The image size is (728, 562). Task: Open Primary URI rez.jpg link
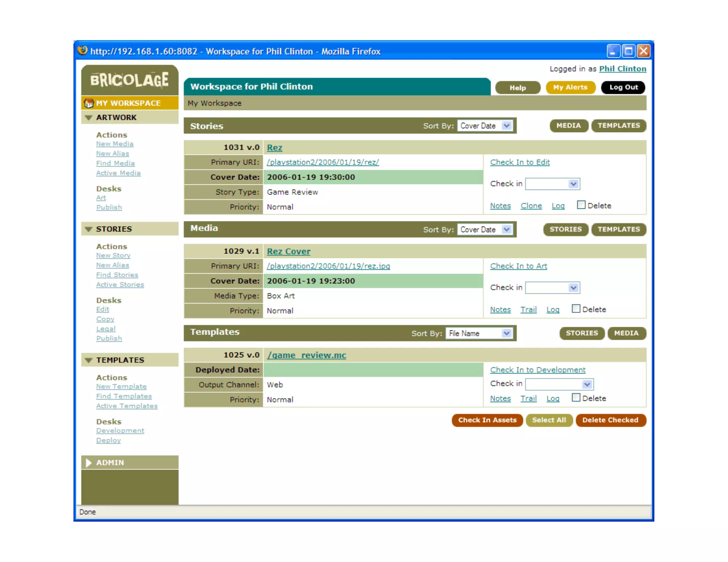click(328, 266)
